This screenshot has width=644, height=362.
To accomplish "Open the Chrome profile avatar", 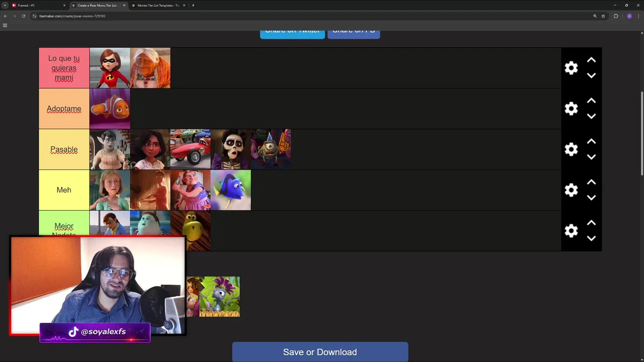I will [x=629, y=16].
